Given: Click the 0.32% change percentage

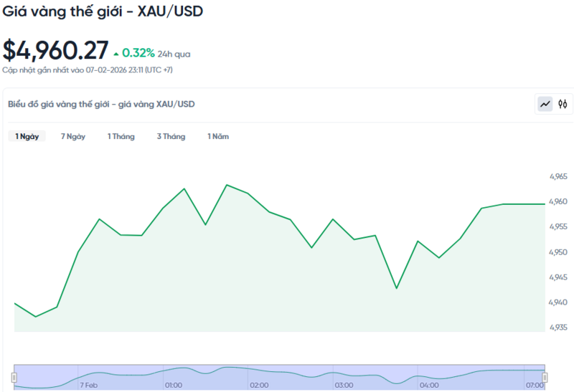Looking at the screenshot, I should tap(138, 53).
